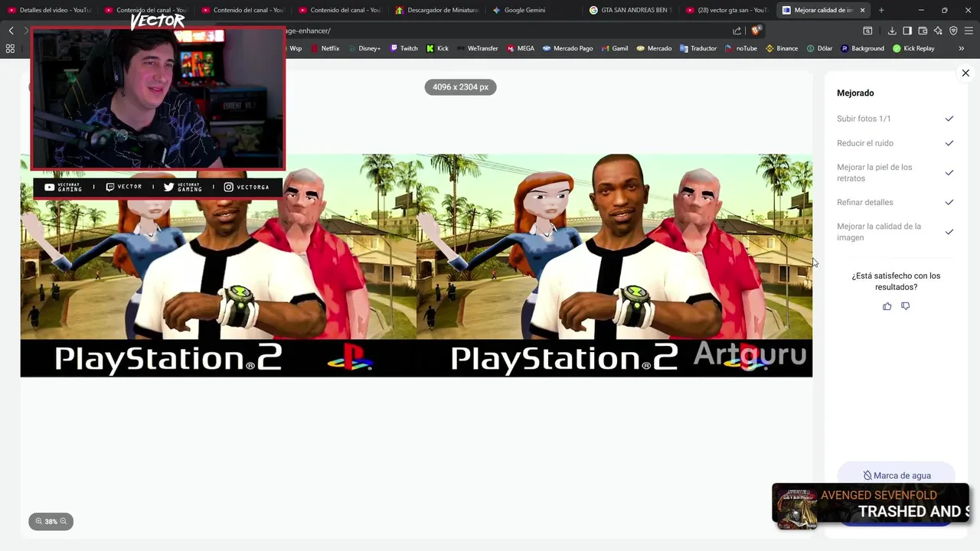The height and width of the screenshot is (551, 980).
Task: Open the MEGA bookmark
Action: click(521, 48)
